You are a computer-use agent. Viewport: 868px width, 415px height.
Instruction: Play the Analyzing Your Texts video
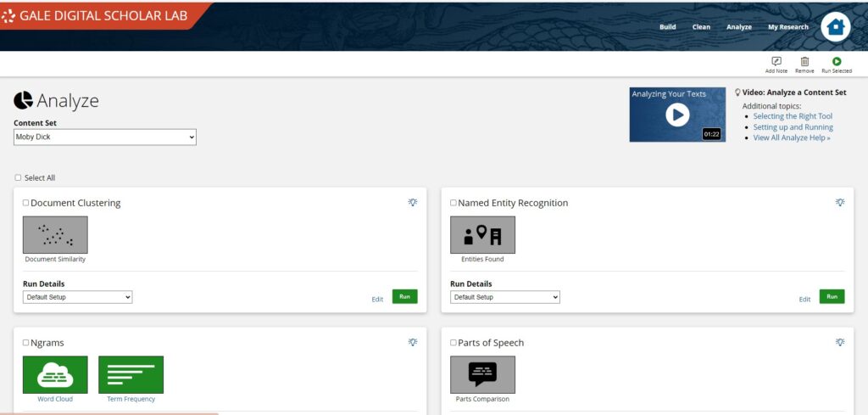[677, 115]
